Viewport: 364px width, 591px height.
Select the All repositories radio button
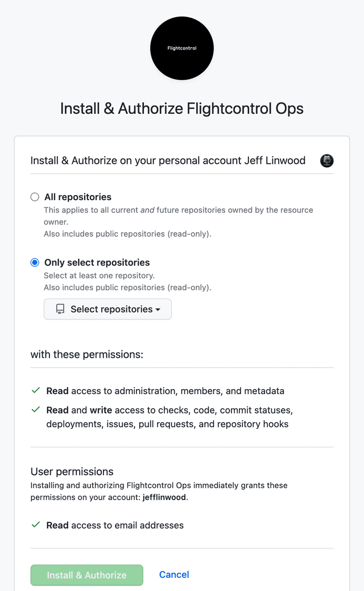tap(34, 196)
